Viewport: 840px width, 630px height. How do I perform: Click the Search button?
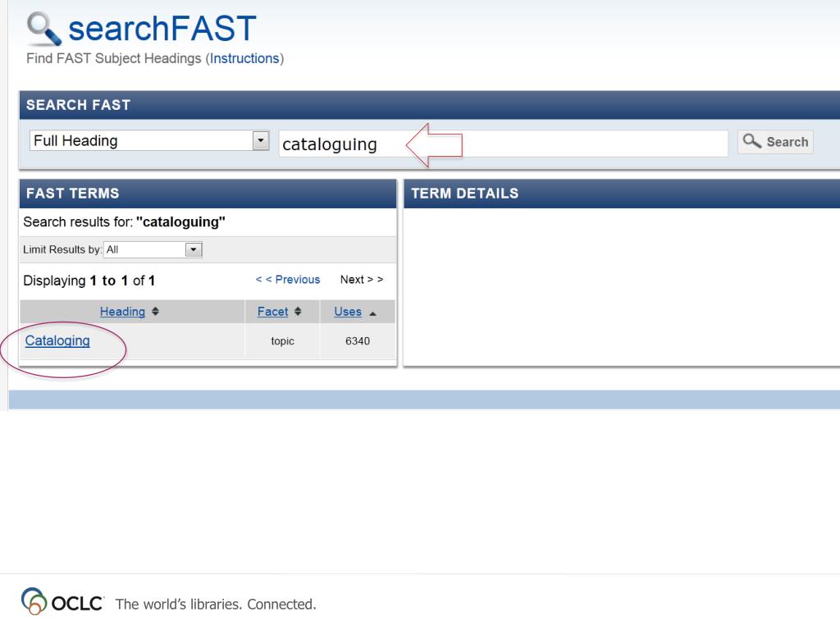pos(775,142)
